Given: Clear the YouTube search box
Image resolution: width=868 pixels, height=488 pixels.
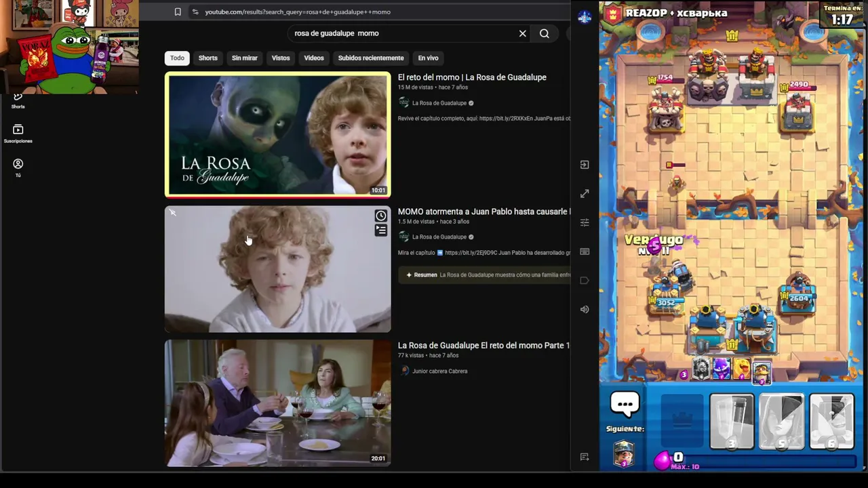Looking at the screenshot, I should (x=522, y=33).
